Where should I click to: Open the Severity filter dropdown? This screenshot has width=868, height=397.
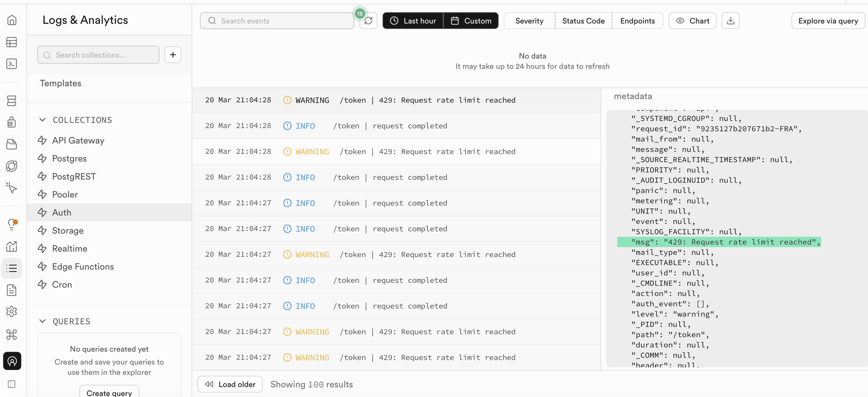pyautogui.click(x=529, y=21)
